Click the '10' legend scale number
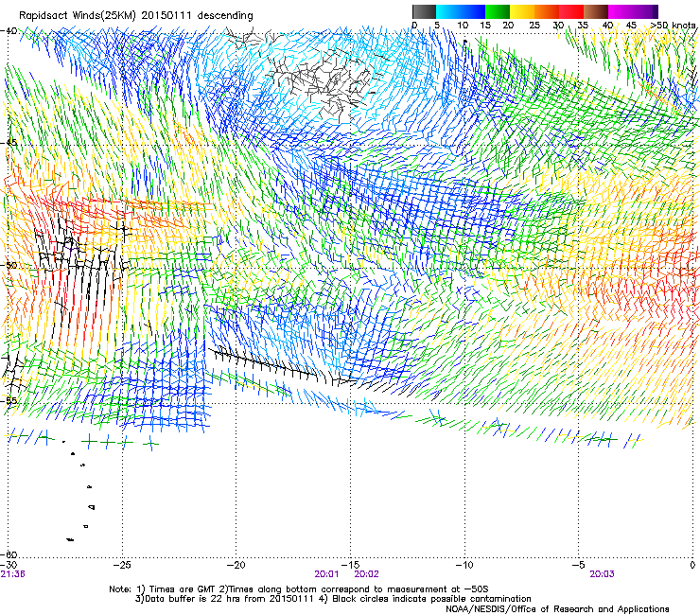Screen dimensions: 700x615 click(463, 26)
